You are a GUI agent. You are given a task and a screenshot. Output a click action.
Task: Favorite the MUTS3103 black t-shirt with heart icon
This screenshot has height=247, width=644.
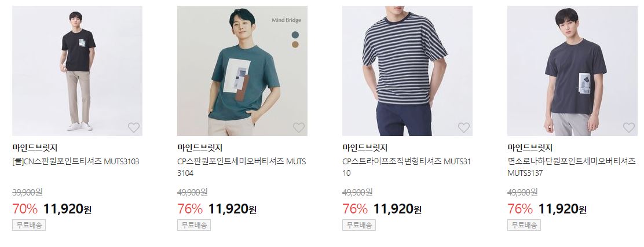133,128
